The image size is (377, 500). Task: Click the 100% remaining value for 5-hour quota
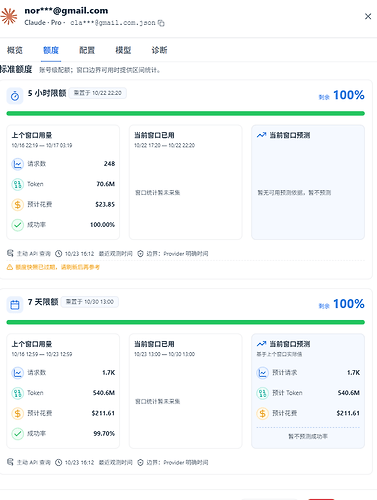(x=349, y=95)
